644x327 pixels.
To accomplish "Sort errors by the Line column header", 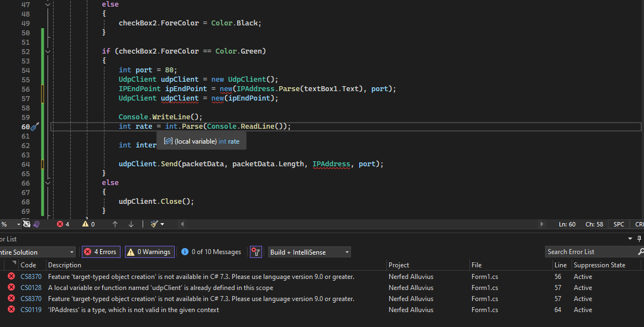I will pos(560,265).
